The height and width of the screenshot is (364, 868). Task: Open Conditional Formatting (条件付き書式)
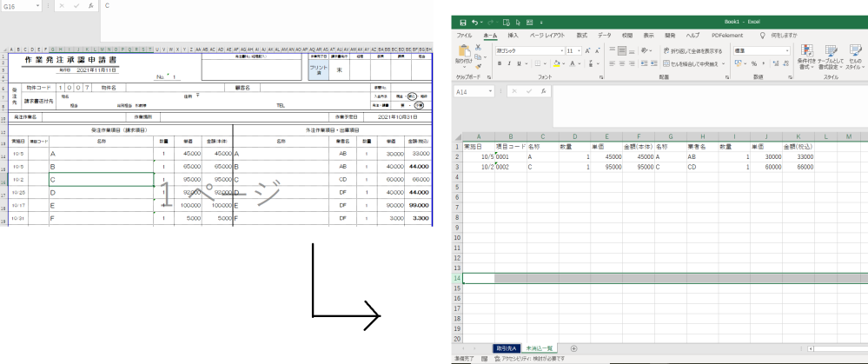[x=808, y=56]
